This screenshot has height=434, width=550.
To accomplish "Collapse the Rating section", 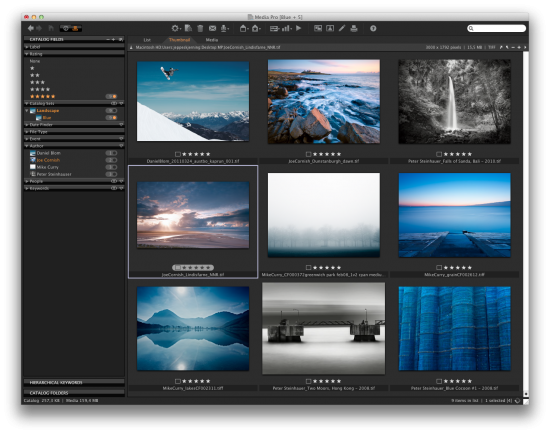I will (27, 54).
